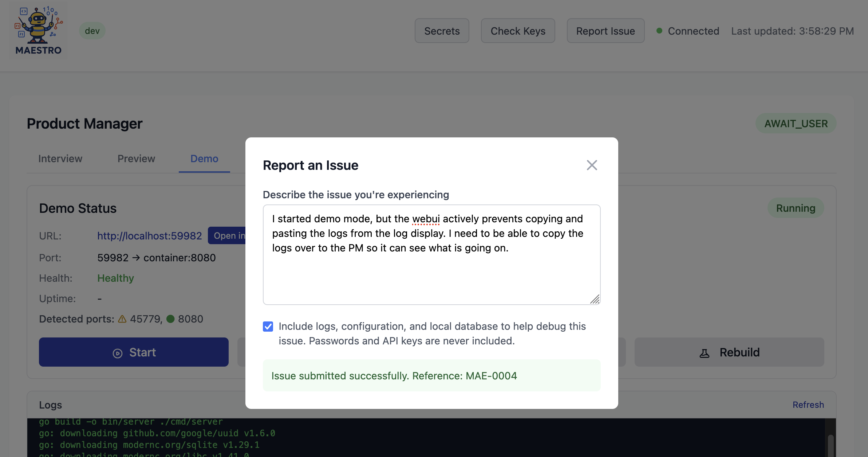The width and height of the screenshot is (868, 457).
Task: Open the Secrets button
Action: (442, 31)
